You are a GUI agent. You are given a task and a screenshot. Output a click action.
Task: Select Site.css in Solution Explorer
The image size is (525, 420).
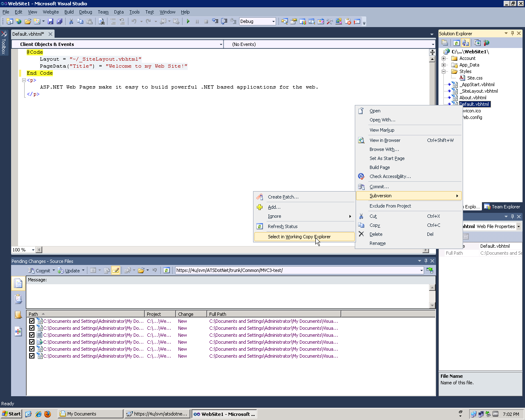475,78
